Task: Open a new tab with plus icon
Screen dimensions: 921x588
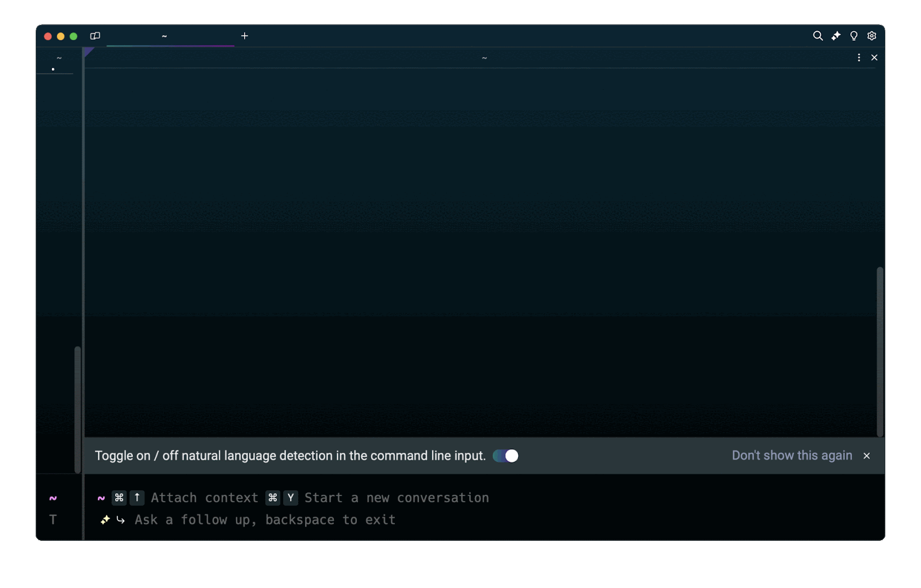Action: pyautogui.click(x=245, y=36)
